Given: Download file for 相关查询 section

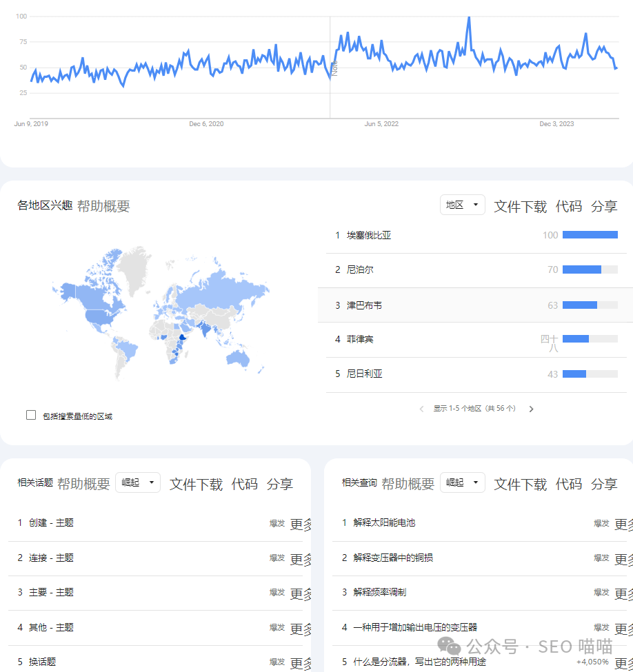Looking at the screenshot, I should pos(520,485).
